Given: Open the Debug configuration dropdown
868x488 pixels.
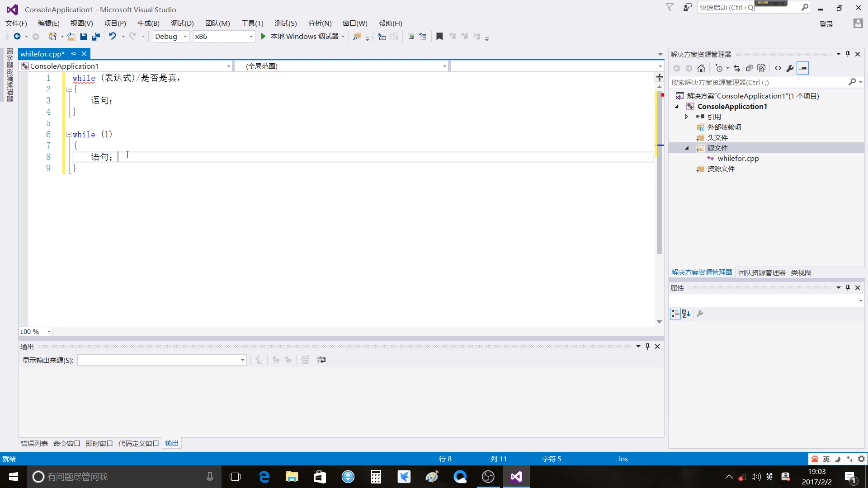Looking at the screenshot, I should (x=185, y=37).
